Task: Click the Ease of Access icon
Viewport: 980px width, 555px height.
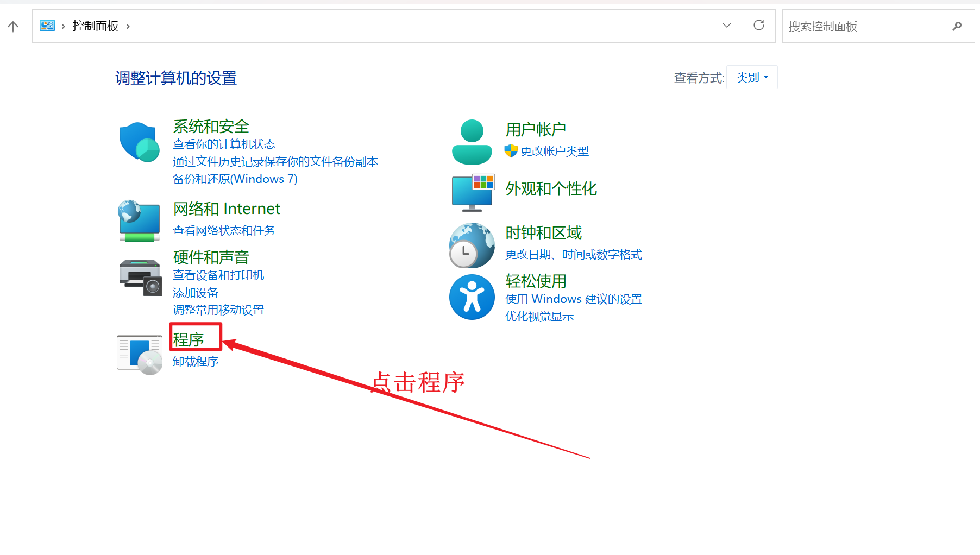Action: 472,297
